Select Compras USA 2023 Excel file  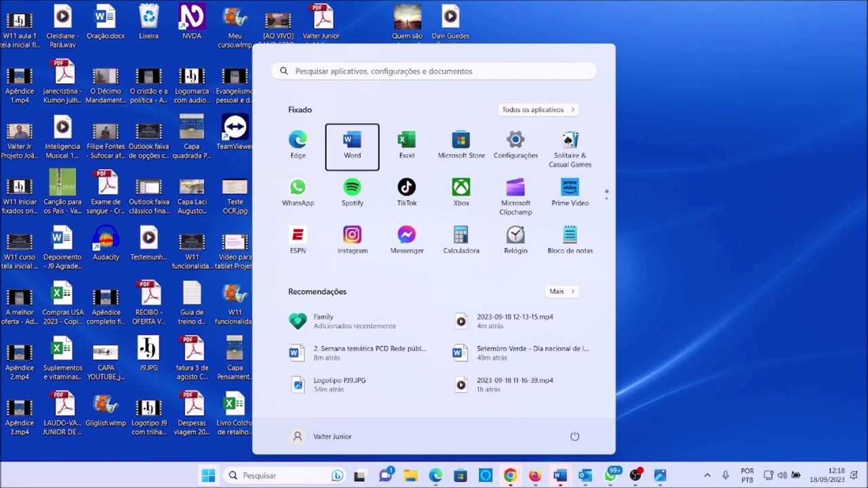click(62, 302)
